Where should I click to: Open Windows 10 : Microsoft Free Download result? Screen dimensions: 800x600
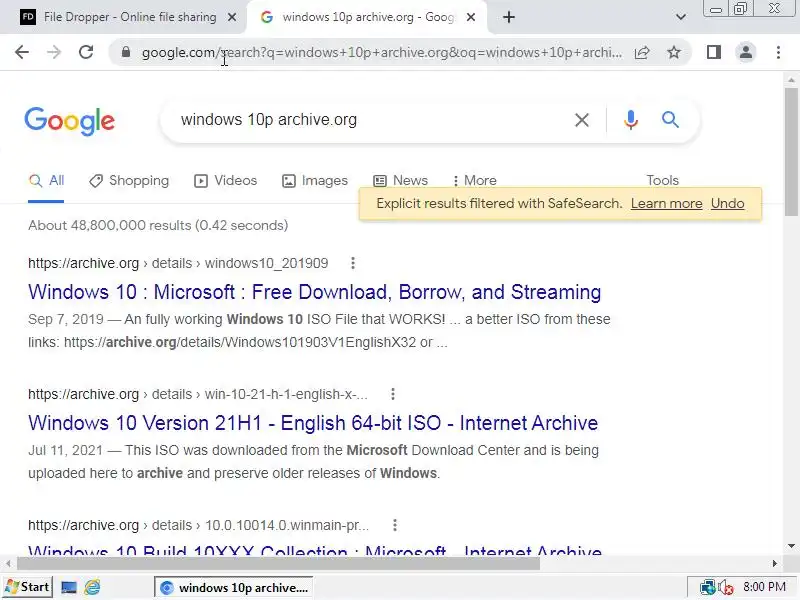tap(314, 292)
